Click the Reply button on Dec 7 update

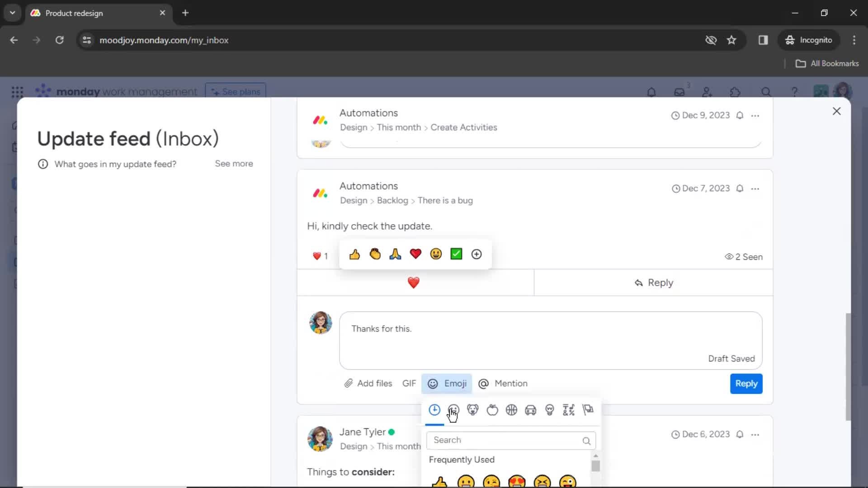pos(654,282)
